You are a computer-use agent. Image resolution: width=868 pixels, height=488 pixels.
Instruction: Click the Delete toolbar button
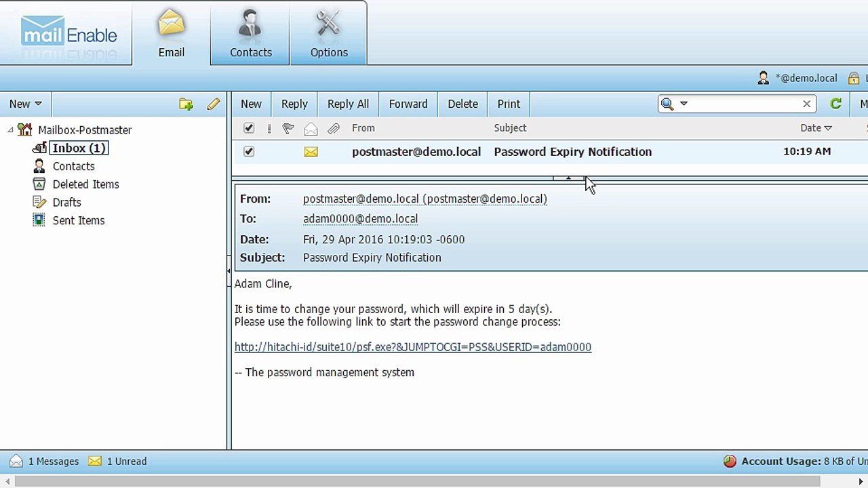462,104
